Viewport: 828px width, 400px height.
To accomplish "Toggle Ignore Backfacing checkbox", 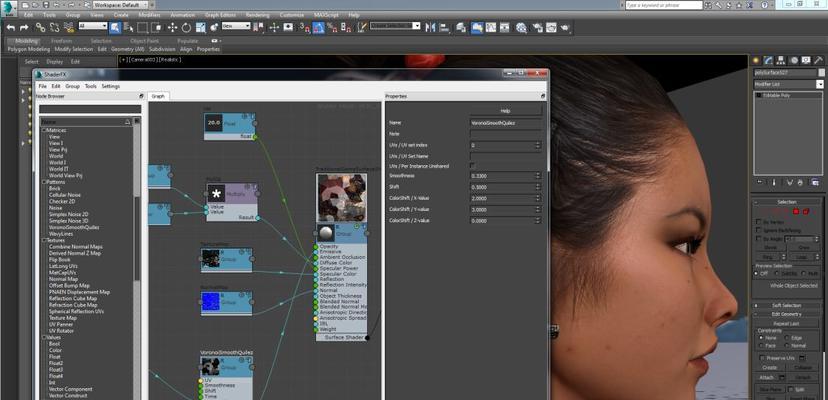I will [x=759, y=230].
